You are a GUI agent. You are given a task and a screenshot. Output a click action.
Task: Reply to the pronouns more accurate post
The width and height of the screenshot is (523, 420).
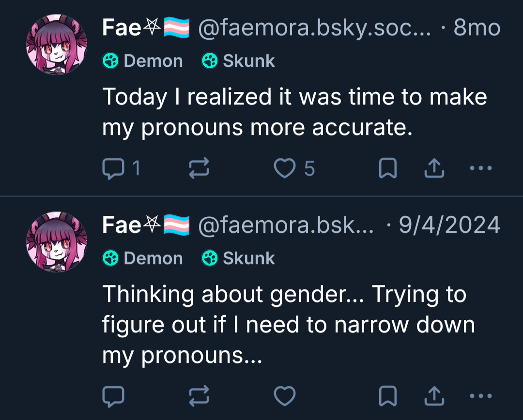pyautogui.click(x=114, y=168)
